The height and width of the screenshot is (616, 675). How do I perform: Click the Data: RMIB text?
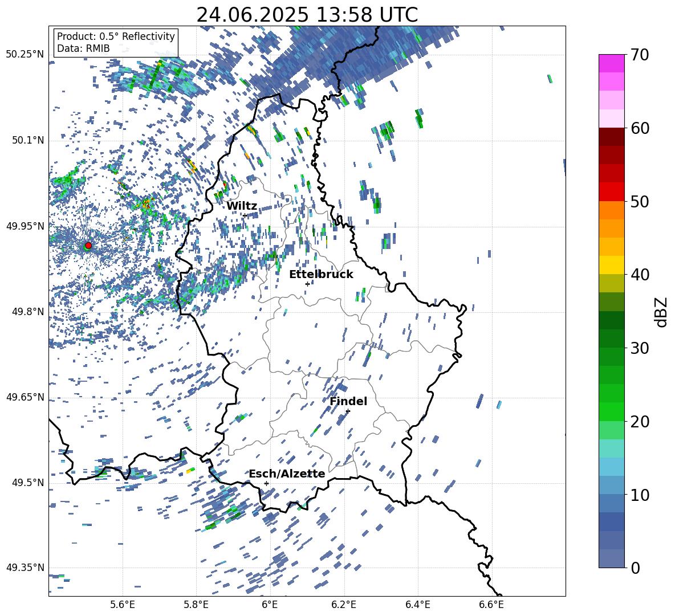click(x=83, y=48)
